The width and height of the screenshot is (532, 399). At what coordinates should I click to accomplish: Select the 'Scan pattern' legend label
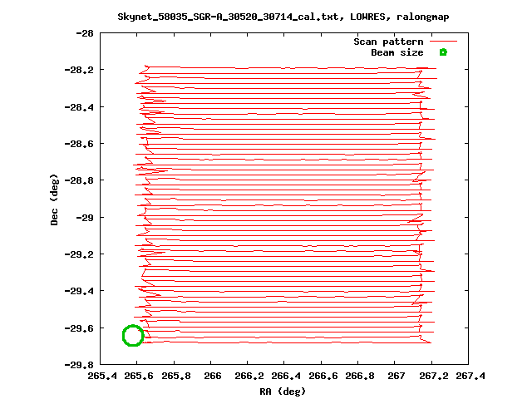point(388,42)
